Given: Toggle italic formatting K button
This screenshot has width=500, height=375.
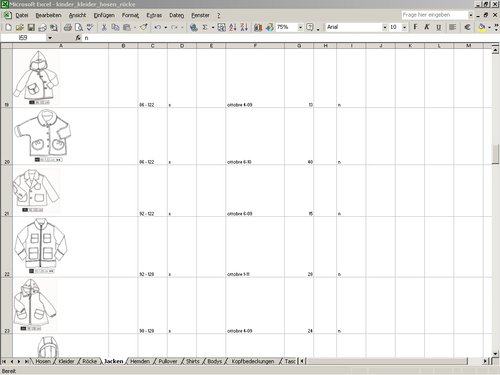Looking at the screenshot, I should [427, 27].
